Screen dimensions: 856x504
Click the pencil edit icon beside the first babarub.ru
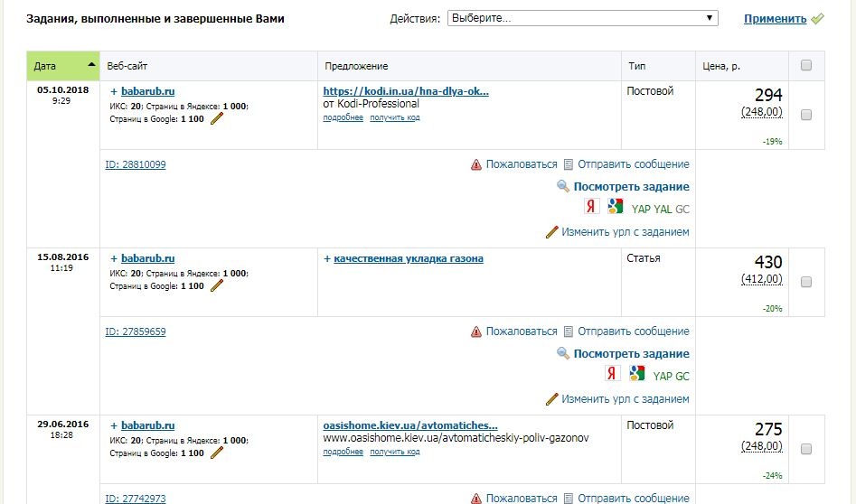tap(216, 118)
